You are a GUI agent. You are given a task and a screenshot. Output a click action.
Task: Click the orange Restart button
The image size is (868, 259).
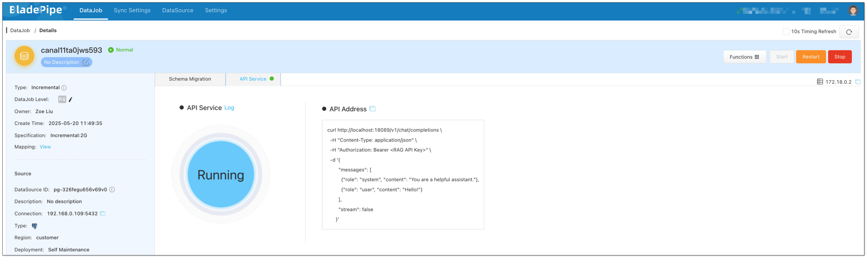[810, 57]
